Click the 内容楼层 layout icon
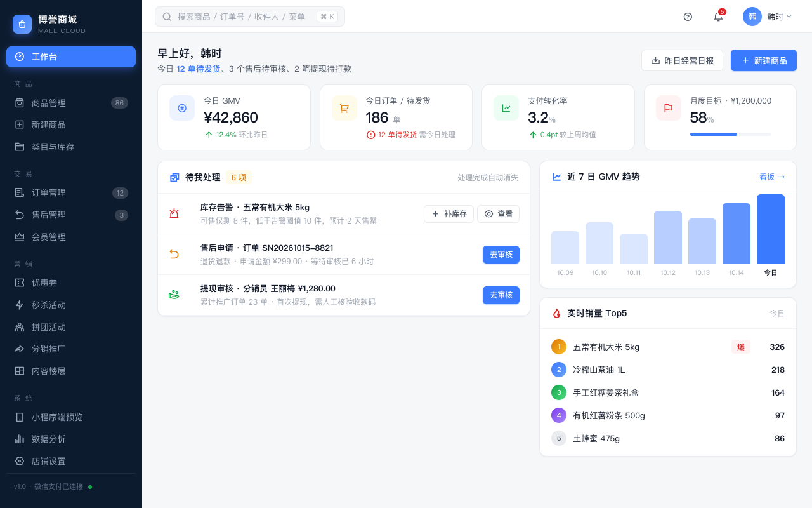 [x=20, y=371]
